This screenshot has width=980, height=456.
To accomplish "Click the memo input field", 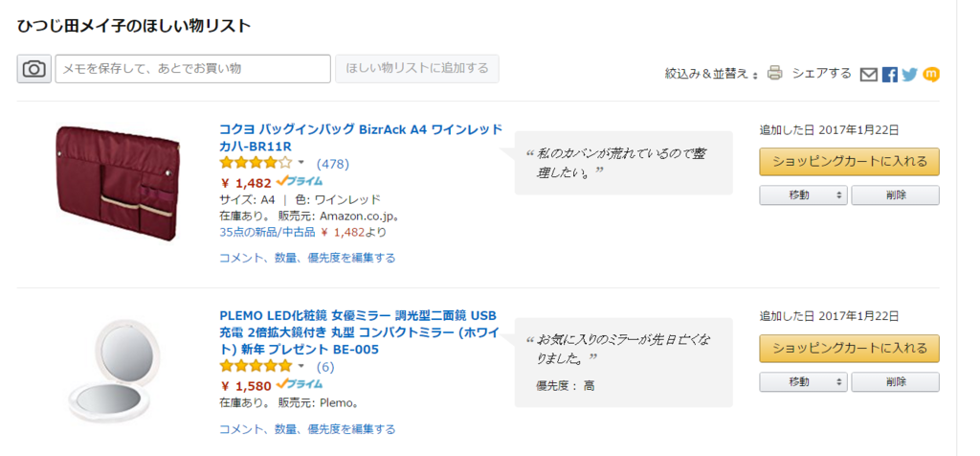I will point(192,69).
